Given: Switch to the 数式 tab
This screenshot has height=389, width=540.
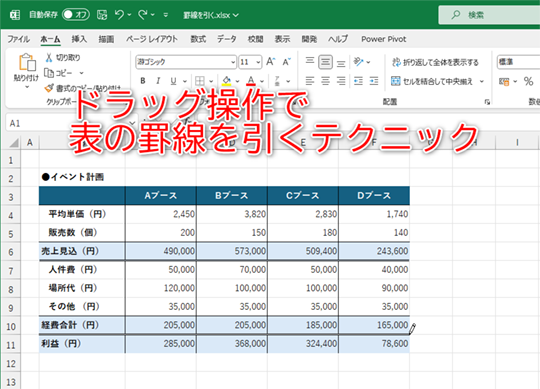Looking at the screenshot, I should pyautogui.click(x=198, y=39).
